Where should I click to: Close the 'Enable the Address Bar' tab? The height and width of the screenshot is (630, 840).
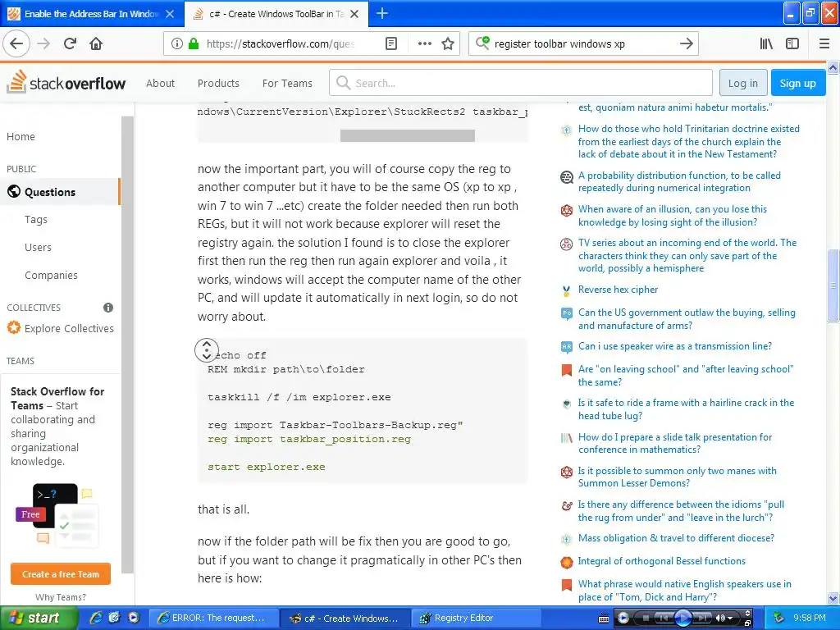point(170,14)
